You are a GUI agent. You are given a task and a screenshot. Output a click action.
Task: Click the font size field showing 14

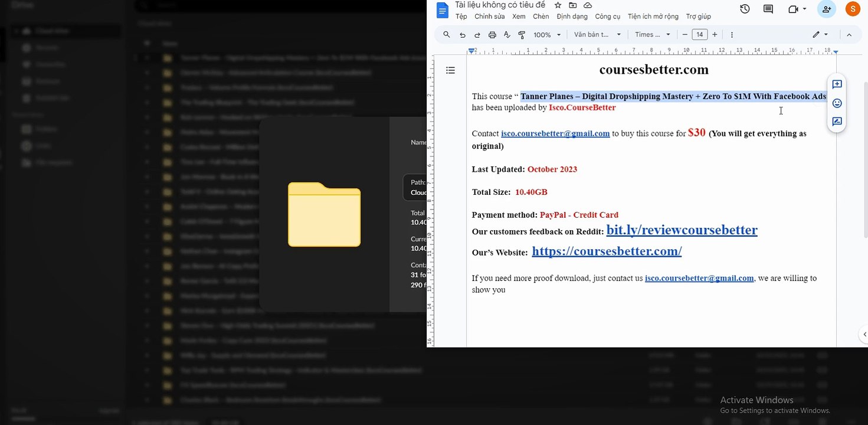click(700, 35)
